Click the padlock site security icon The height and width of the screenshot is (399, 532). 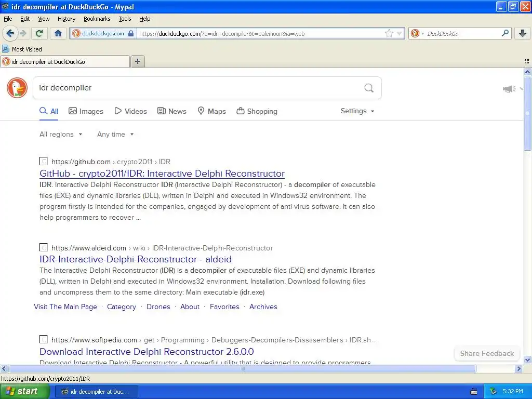[x=131, y=33]
